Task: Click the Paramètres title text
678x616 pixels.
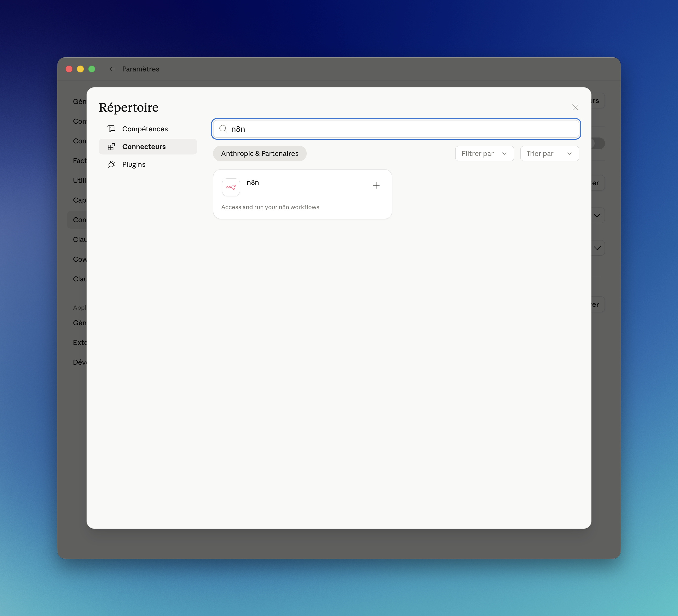Action: pyautogui.click(x=141, y=69)
